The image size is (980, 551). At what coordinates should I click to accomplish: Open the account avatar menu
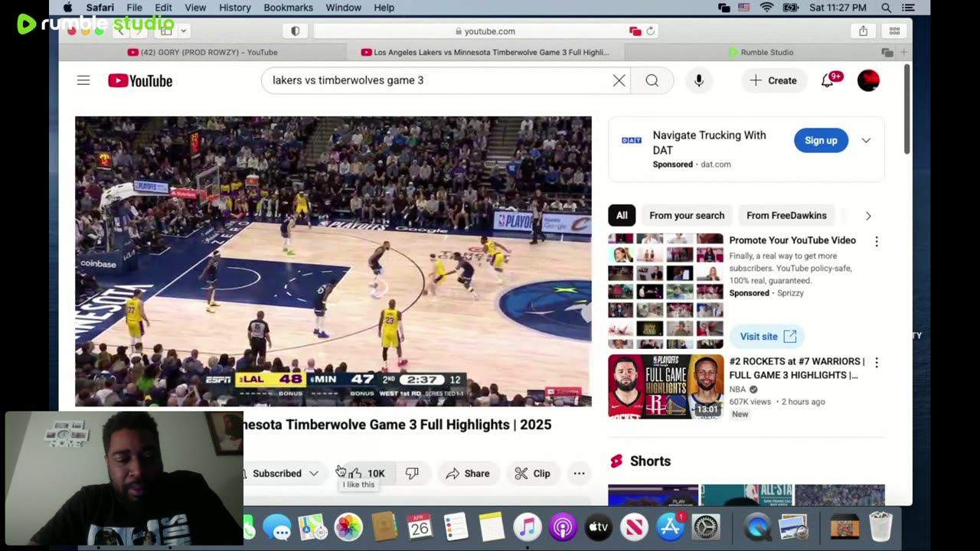click(x=868, y=80)
